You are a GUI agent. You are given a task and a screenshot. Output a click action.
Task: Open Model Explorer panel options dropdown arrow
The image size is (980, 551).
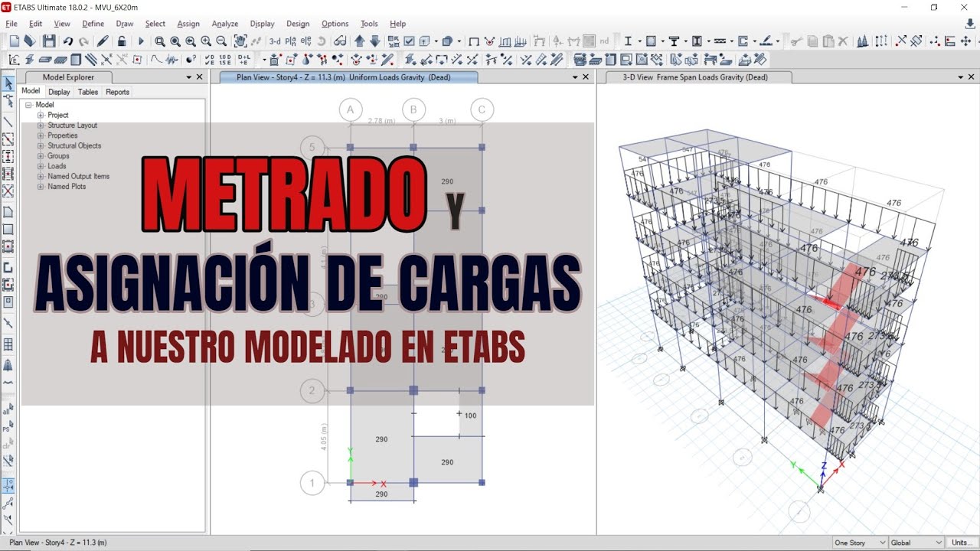(189, 77)
